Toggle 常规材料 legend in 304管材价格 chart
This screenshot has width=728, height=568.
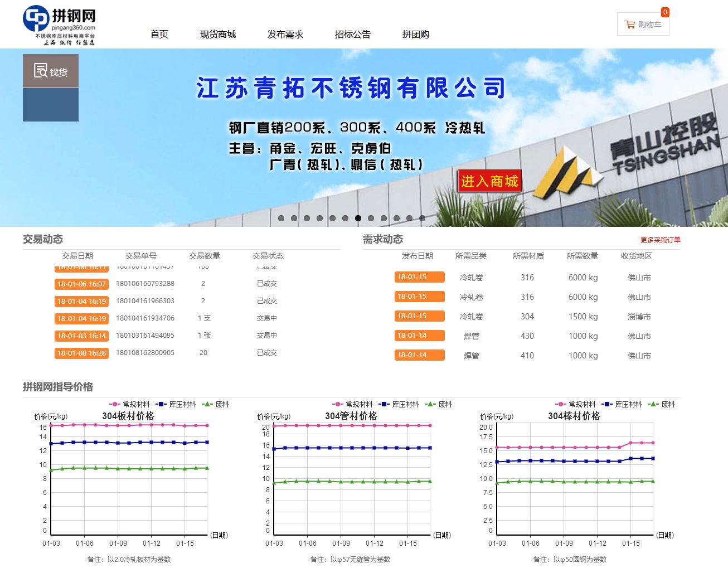pos(353,404)
